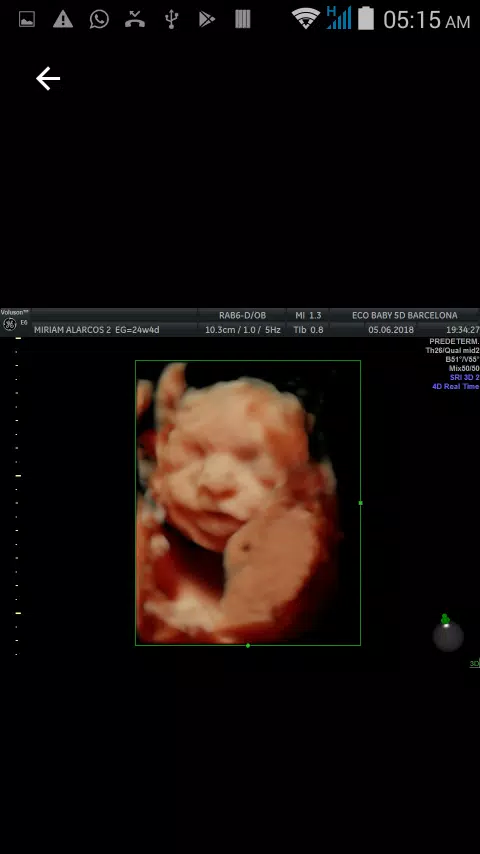Tap the Th26/Qual mid2 setting text
Screen dimensions: 480x854
[x=452, y=351]
